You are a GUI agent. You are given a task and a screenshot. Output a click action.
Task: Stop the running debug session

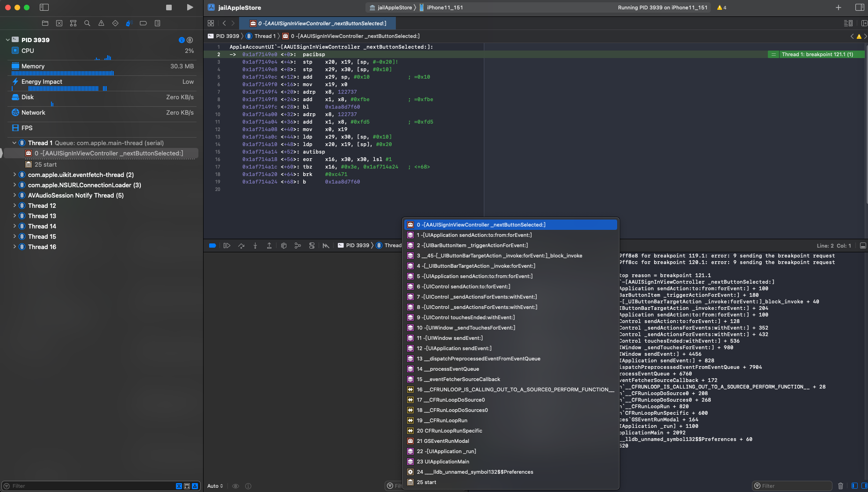pyautogui.click(x=169, y=7)
